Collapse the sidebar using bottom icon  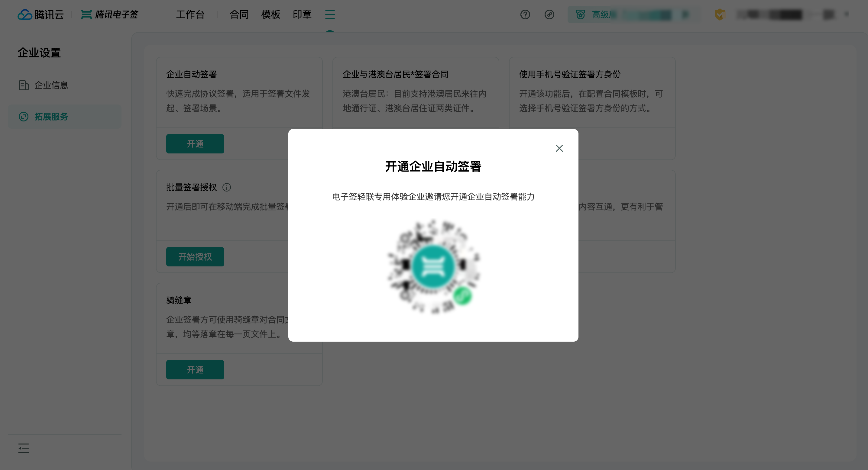pos(24,448)
